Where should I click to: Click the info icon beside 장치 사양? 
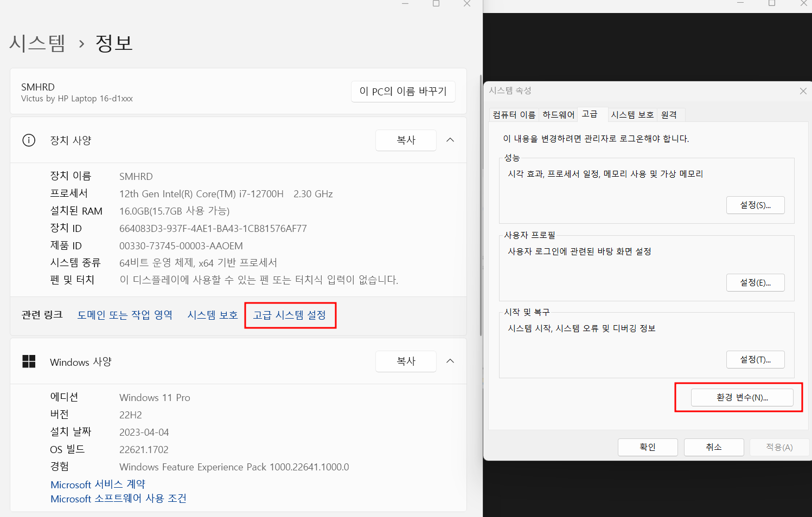[x=29, y=140]
